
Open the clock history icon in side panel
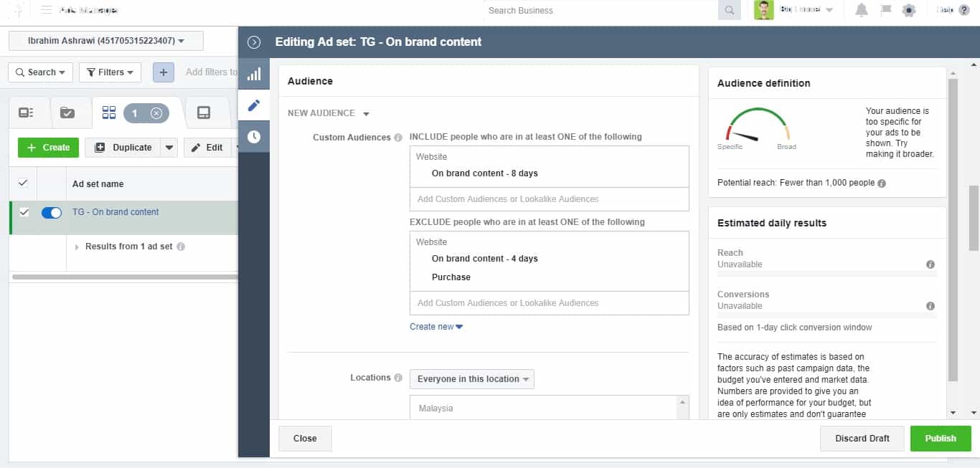click(254, 137)
